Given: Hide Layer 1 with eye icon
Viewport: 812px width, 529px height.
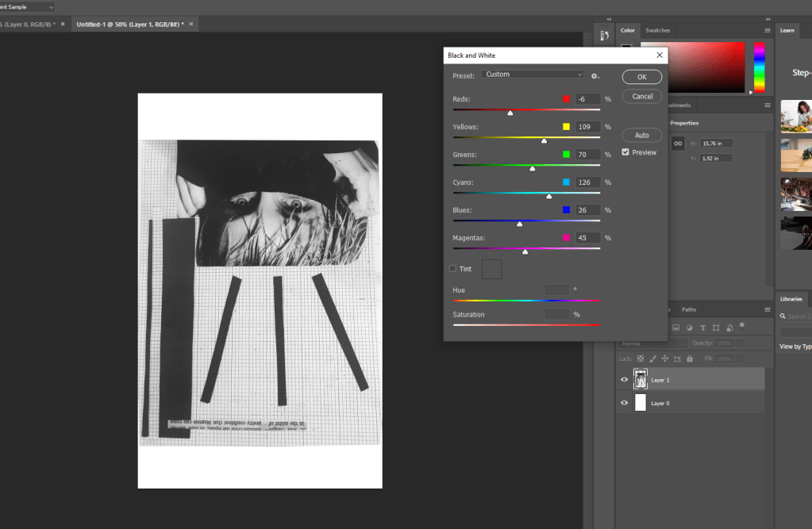Looking at the screenshot, I should 624,380.
